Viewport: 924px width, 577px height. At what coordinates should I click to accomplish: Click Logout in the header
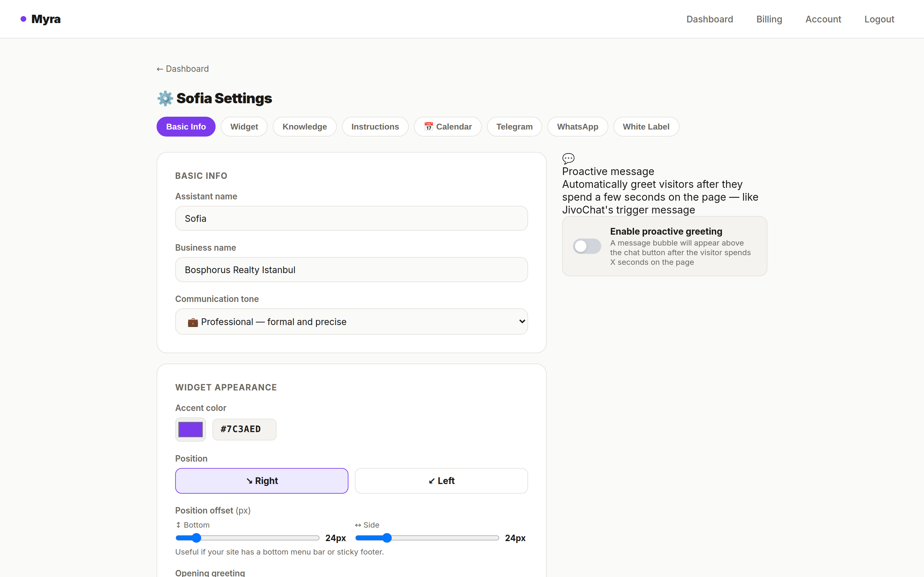(x=879, y=19)
